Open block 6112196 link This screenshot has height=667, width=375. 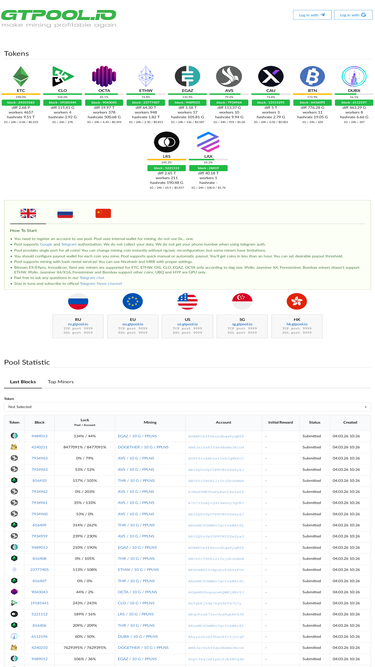[40, 636]
